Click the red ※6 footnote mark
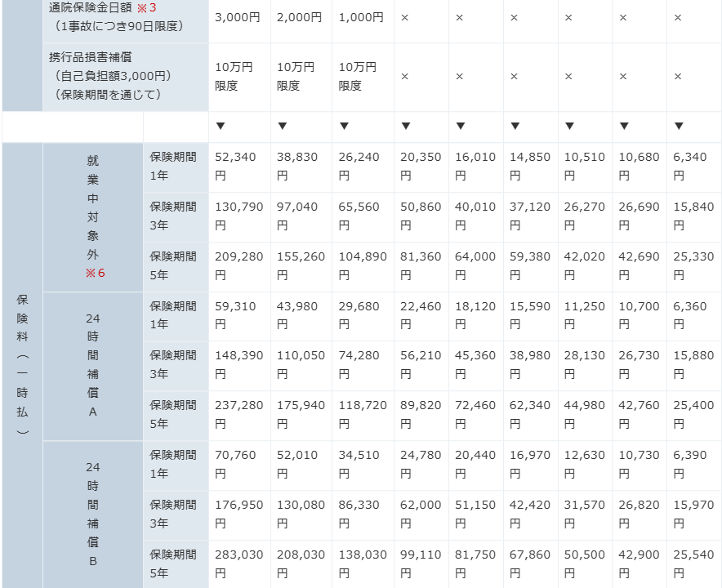 (x=96, y=273)
